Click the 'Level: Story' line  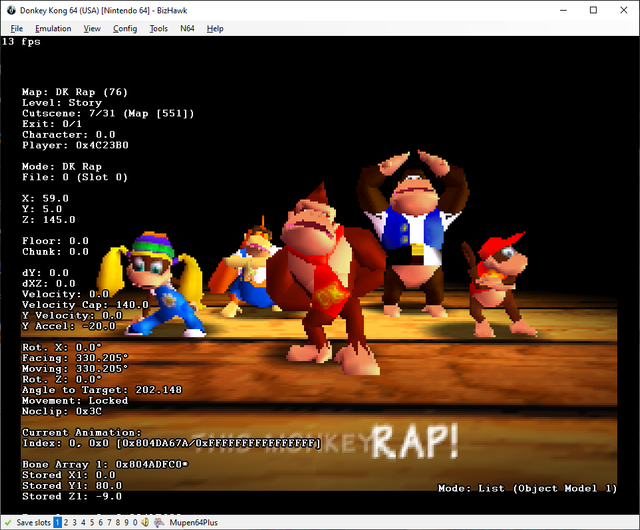[x=62, y=102]
